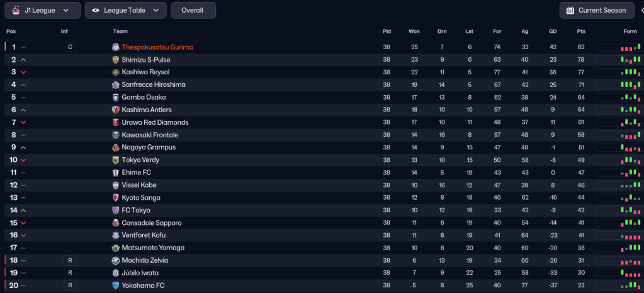
Task: Click the form graph for Vissel Kobe
Action: (x=618, y=185)
